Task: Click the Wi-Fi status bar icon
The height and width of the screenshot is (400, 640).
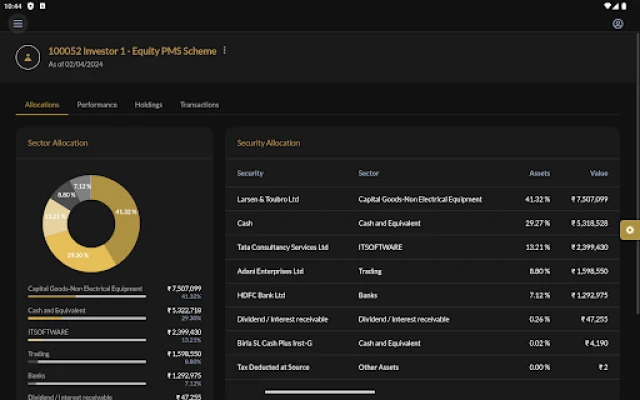Action: pos(609,6)
